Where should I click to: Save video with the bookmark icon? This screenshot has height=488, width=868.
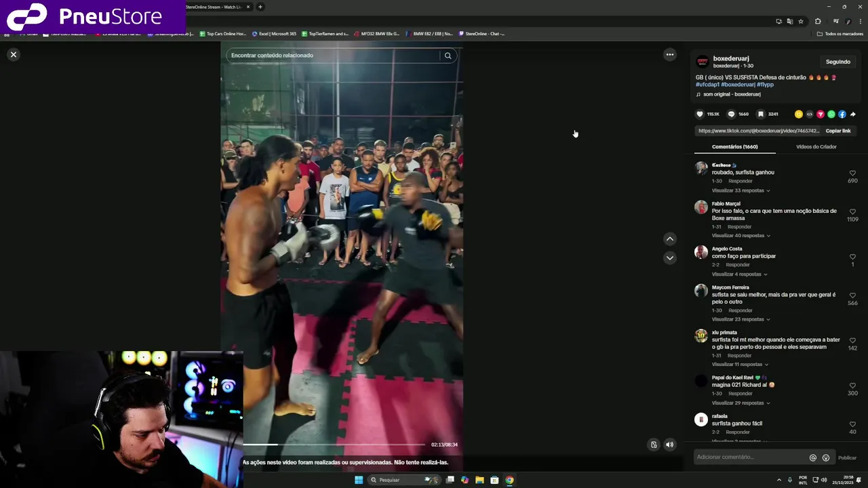coord(761,114)
